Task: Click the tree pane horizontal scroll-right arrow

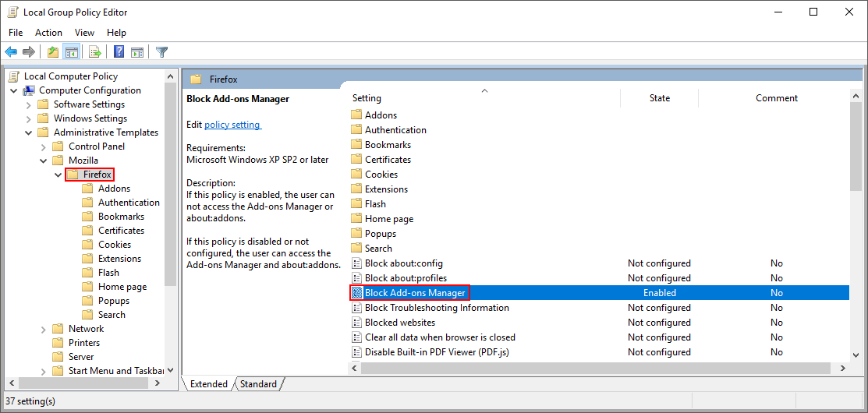Action: coord(158,383)
